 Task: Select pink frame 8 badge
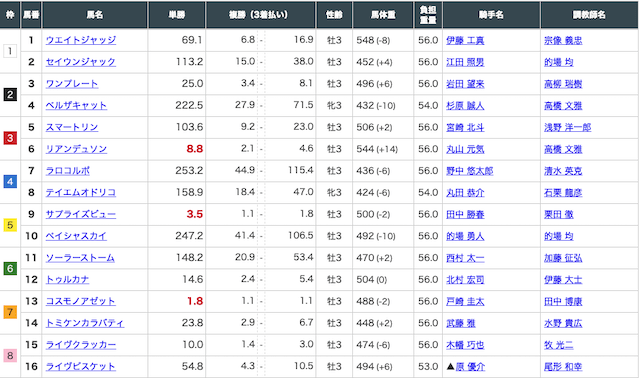click(10, 356)
